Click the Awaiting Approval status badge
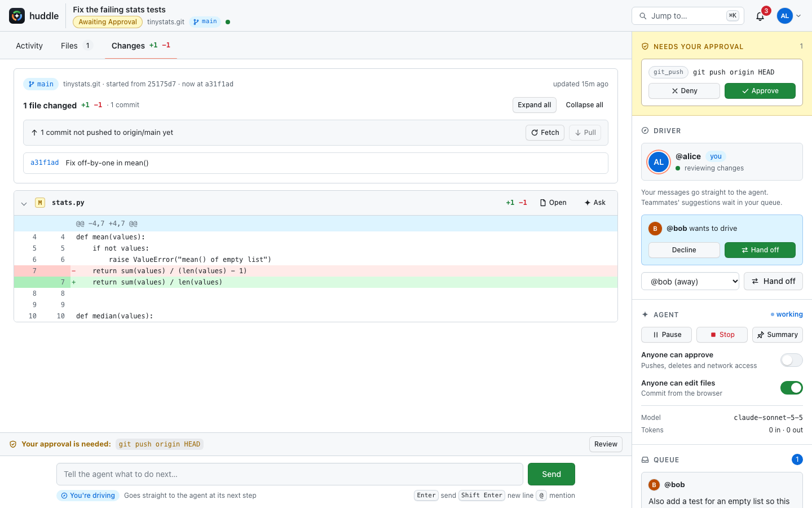This screenshot has width=812, height=508. click(x=108, y=22)
